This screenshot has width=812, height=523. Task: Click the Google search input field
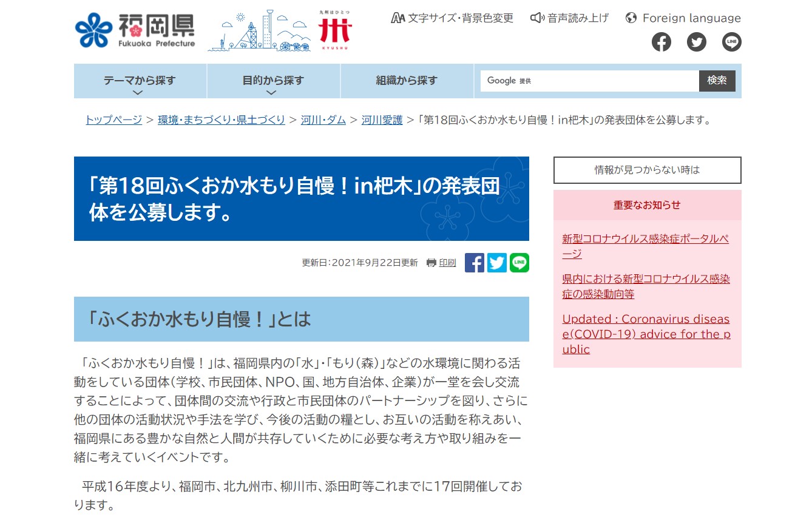[589, 81]
